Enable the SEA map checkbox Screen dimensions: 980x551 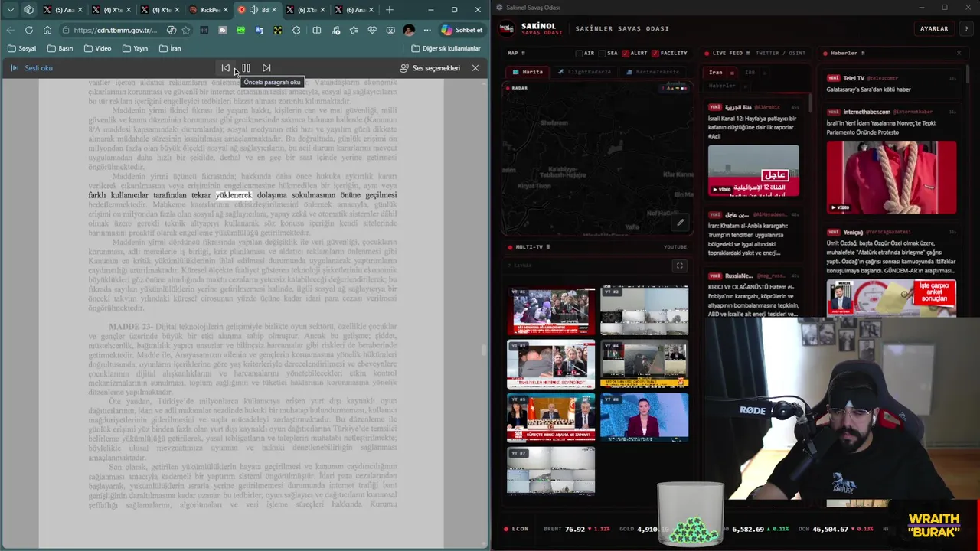(x=602, y=53)
